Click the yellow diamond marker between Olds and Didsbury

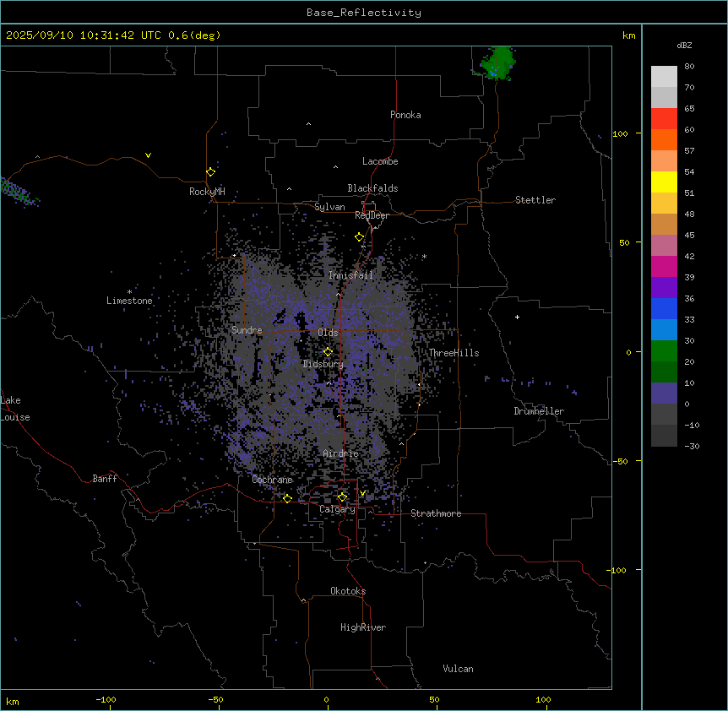pos(328,352)
